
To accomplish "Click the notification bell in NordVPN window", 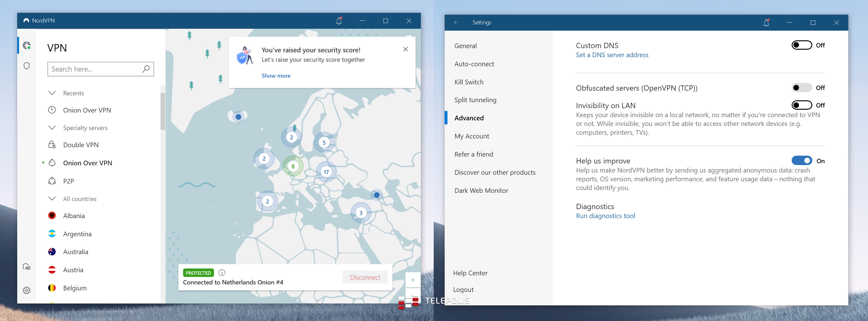I will [339, 21].
